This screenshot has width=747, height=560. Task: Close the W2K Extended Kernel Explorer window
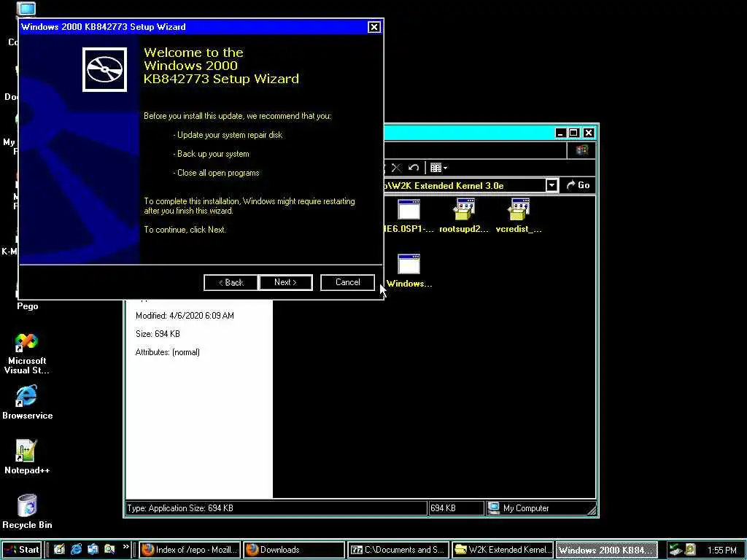coord(589,133)
